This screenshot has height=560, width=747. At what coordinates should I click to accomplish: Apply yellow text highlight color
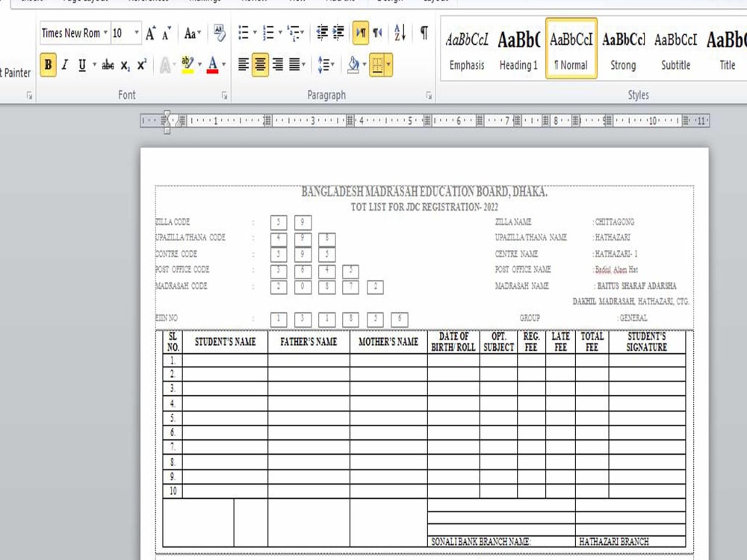click(x=187, y=65)
